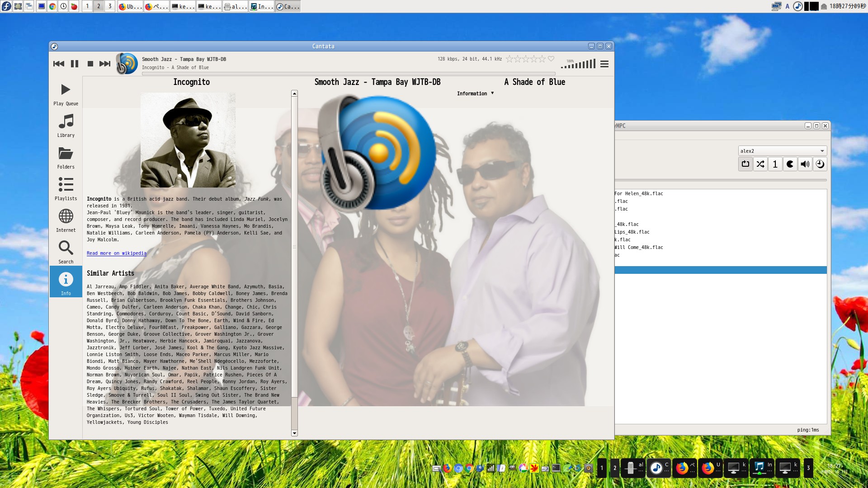Open the Read more on wikipedia link
This screenshot has height=488, width=868.
point(116,253)
